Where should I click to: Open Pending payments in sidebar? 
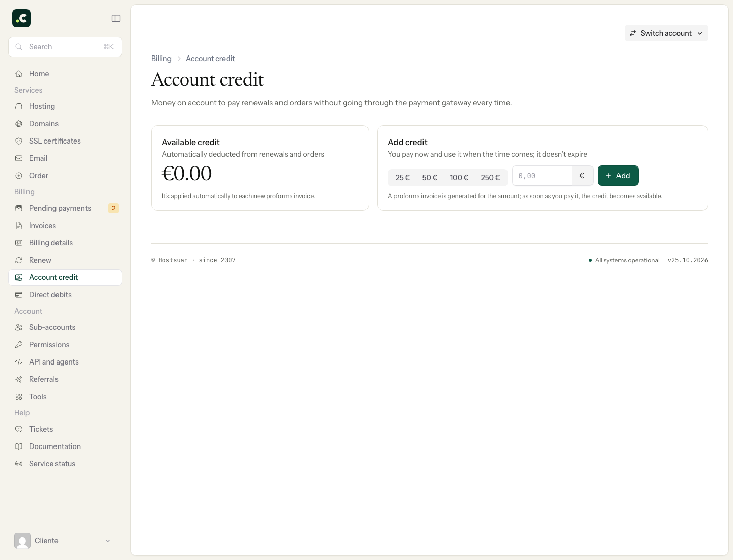tap(65, 208)
